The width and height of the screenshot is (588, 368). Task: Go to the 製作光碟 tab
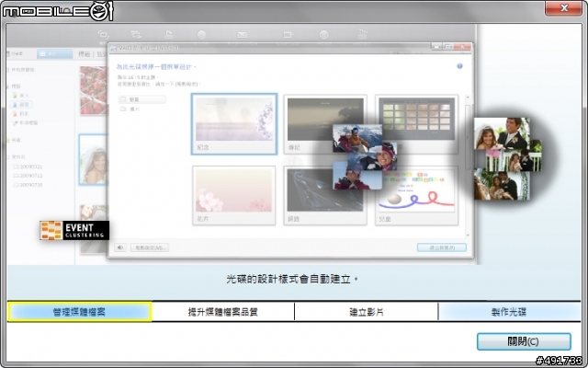click(509, 312)
